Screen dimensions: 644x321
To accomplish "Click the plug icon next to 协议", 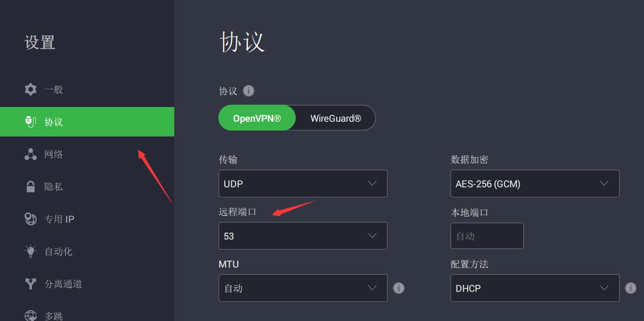I will point(30,121).
